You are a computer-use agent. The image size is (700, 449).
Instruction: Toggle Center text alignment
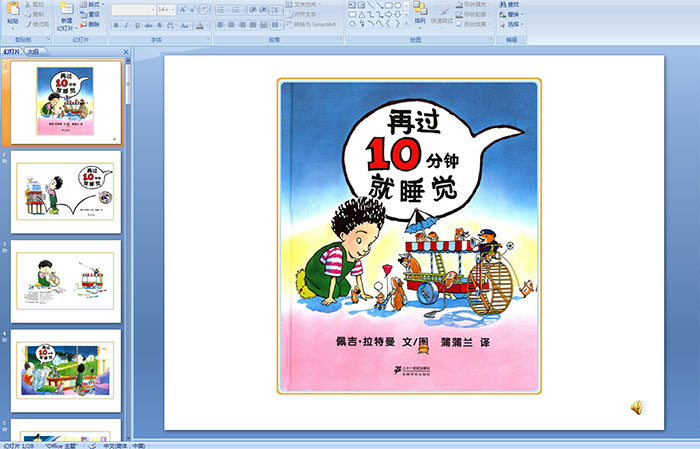coord(231,25)
